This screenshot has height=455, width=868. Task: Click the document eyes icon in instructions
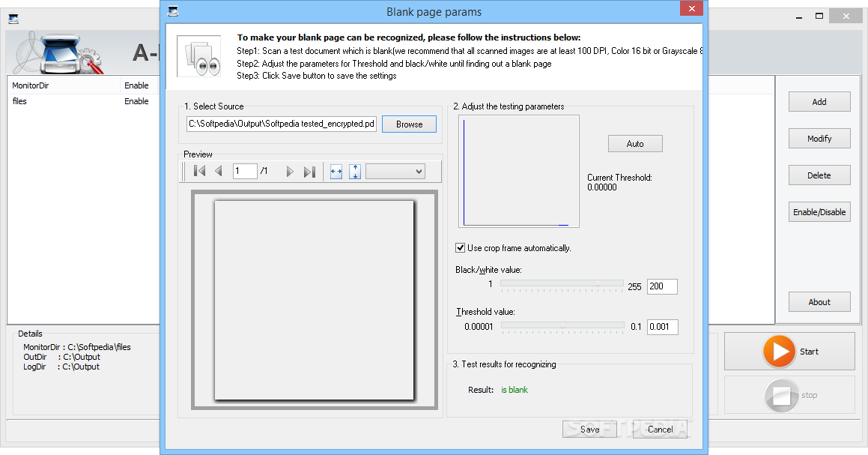click(199, 57)
